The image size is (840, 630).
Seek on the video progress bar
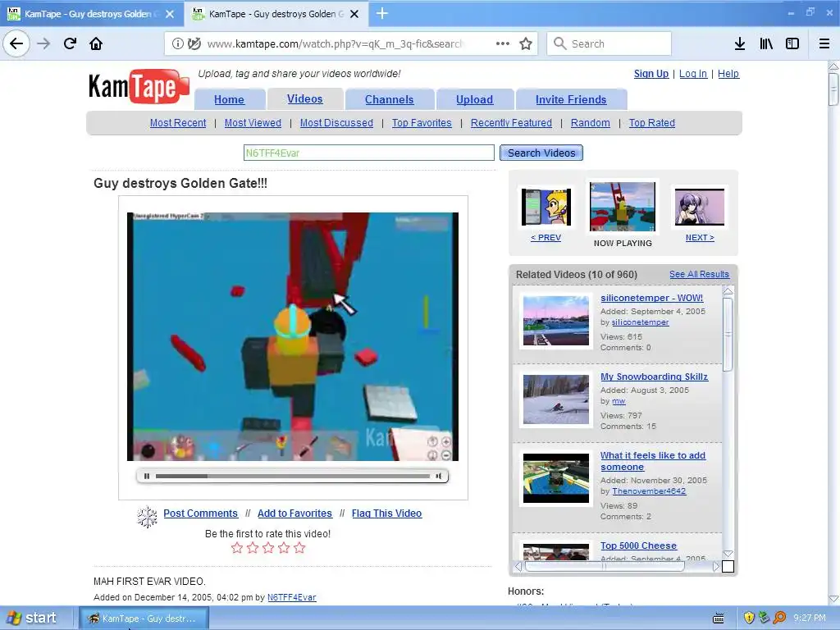[x=293, y=476]
